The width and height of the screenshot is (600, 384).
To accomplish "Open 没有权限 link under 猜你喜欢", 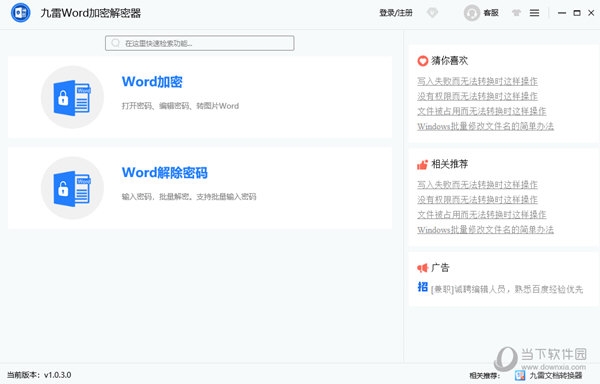I will tap(477, 96).
